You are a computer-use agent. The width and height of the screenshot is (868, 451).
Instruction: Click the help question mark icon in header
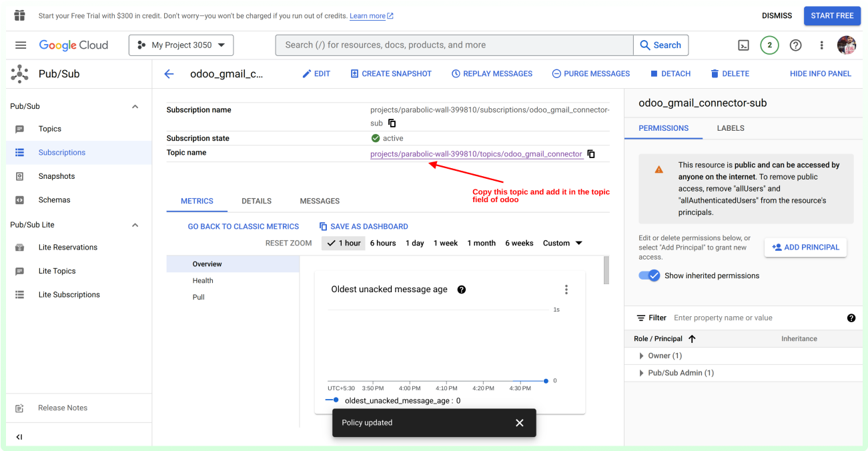pyautogui.click(x=795, y=45)
